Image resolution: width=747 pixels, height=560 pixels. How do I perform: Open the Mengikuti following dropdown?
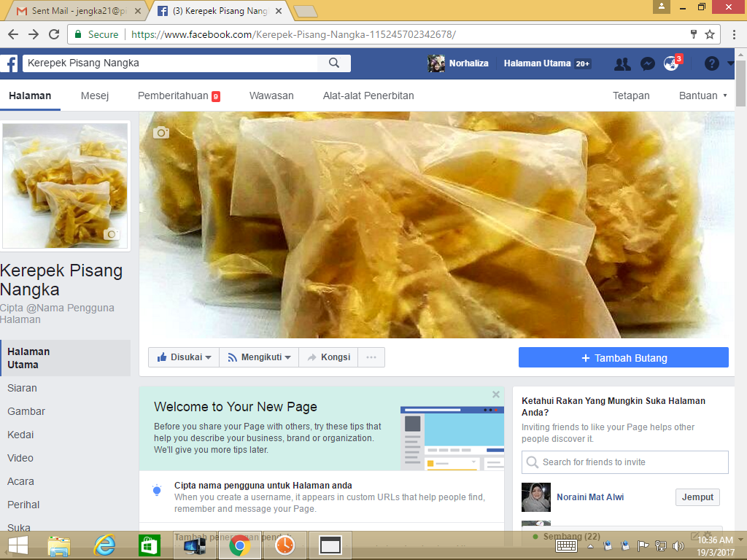pyautogui.click(x=259, y=357)
